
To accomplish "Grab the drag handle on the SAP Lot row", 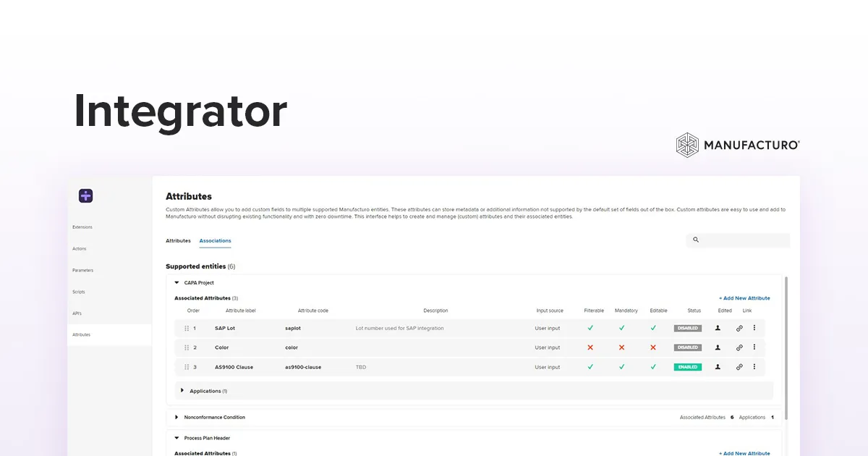I will click(186, 328).
